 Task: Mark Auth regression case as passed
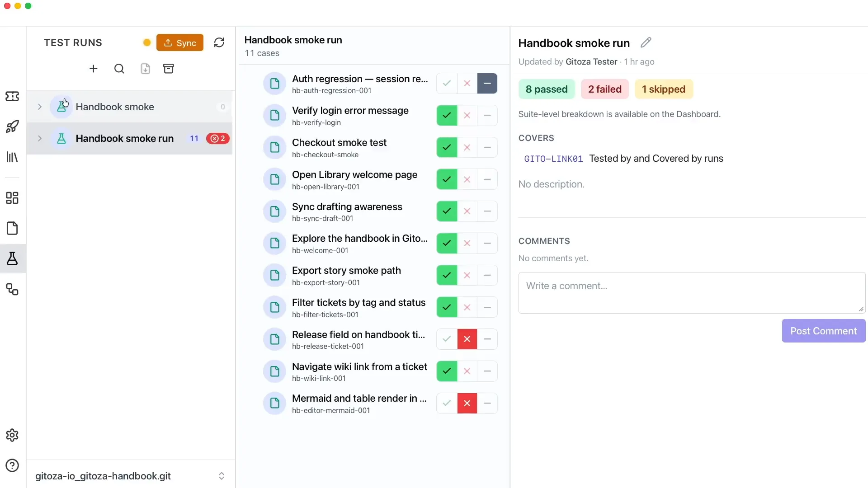(447, 84)
